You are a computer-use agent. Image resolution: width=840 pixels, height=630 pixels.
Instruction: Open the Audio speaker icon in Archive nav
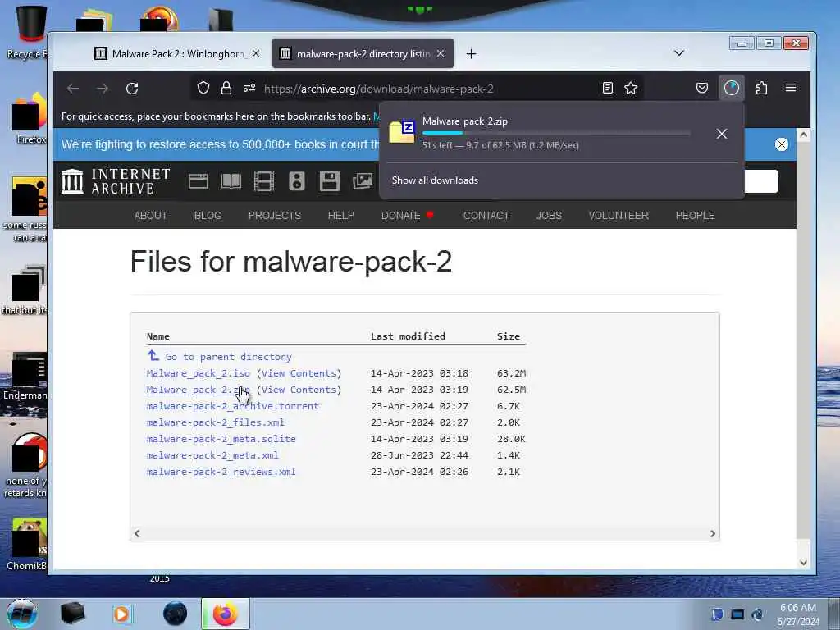[x=297, y=181]
